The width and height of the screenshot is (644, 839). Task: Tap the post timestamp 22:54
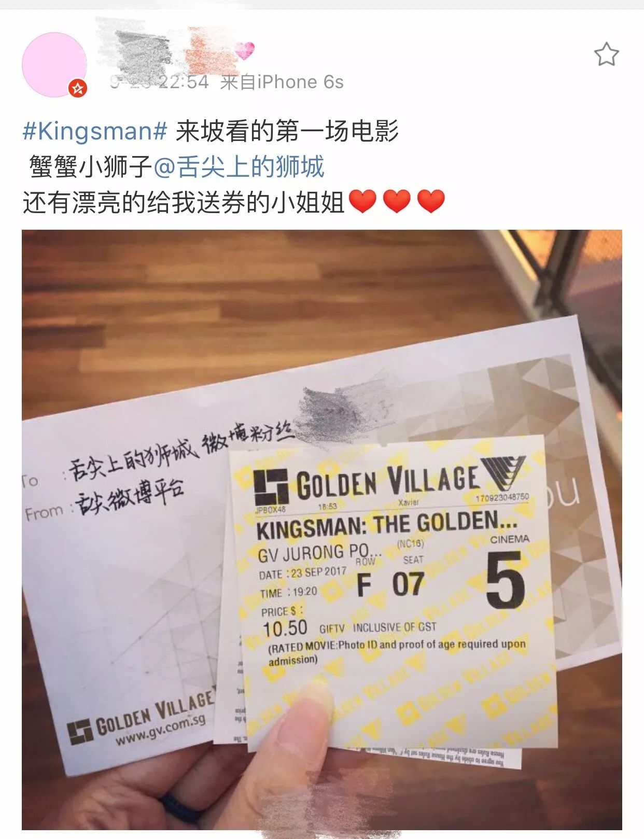click(x=184, y=82)
